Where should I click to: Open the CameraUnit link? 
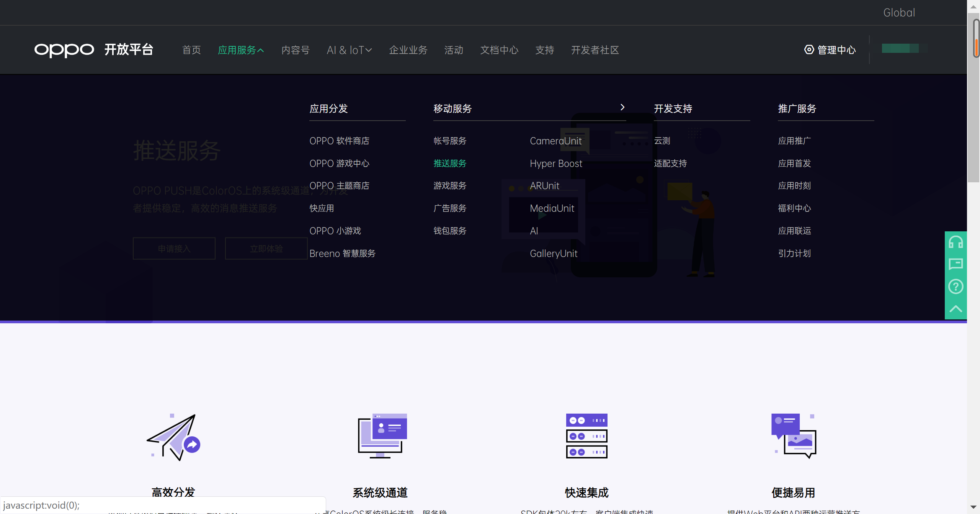555,141
